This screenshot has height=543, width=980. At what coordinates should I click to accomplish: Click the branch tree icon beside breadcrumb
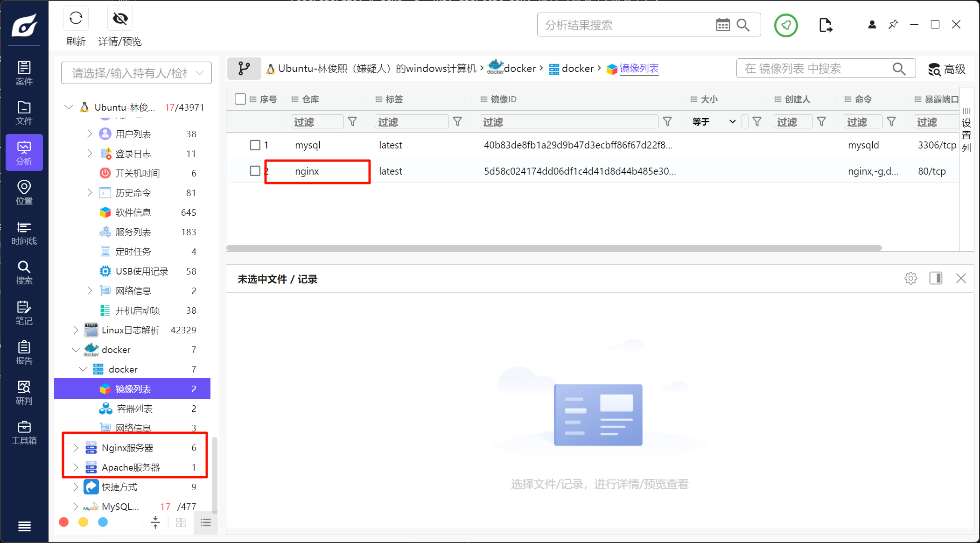pos(244,69)
